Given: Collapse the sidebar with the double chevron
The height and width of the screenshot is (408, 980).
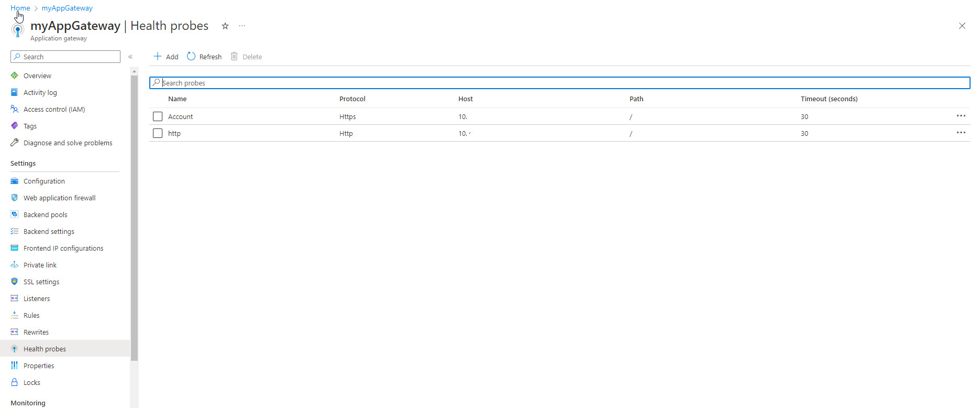Looking at the screenshot, I should coord(130,57).
